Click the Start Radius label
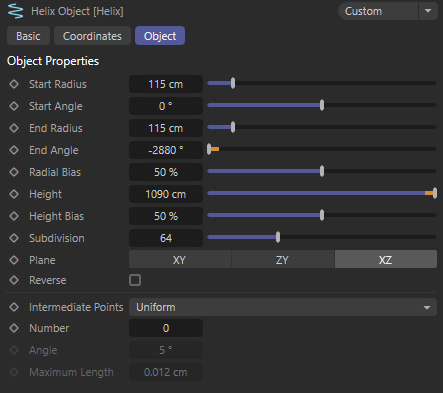 (x=58, y=84)
